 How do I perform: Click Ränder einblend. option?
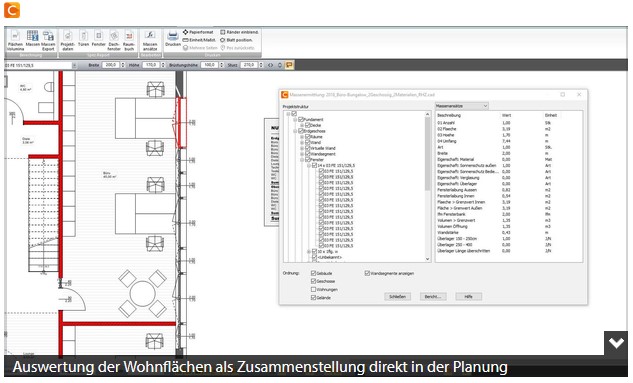(239, 32)
